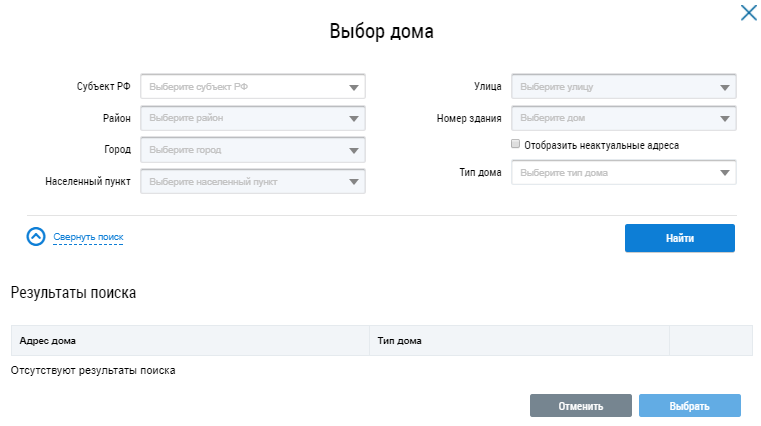Screen dimensions: 761x426
Task: Enable Отобразить неактуальные адреса checkbox
Action: tap(516, 145)
